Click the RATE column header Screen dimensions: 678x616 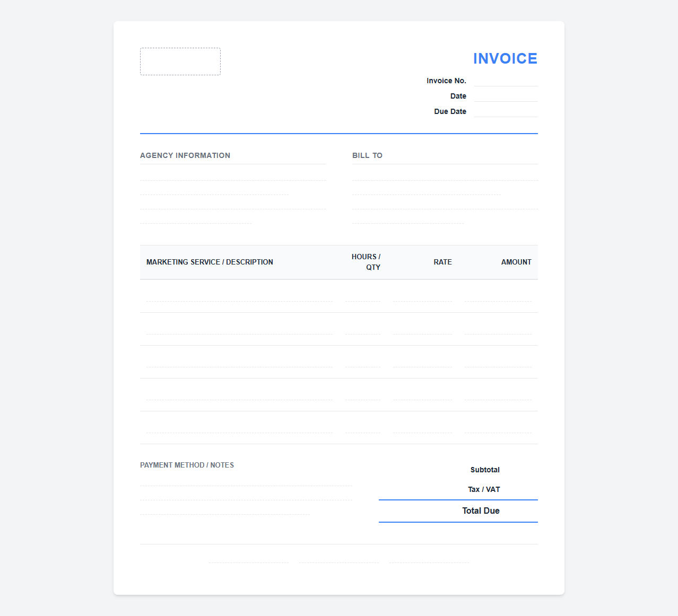coord(442,262)
